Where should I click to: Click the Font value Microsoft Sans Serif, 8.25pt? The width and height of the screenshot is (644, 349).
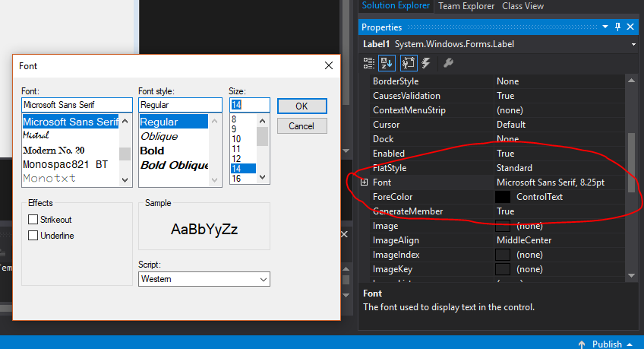(551, 182)
